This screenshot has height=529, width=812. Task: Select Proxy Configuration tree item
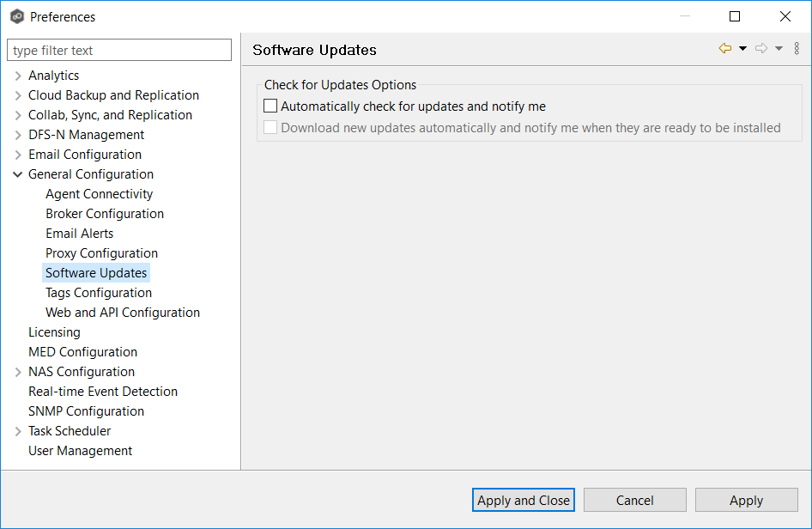click(x=101, y=253)
